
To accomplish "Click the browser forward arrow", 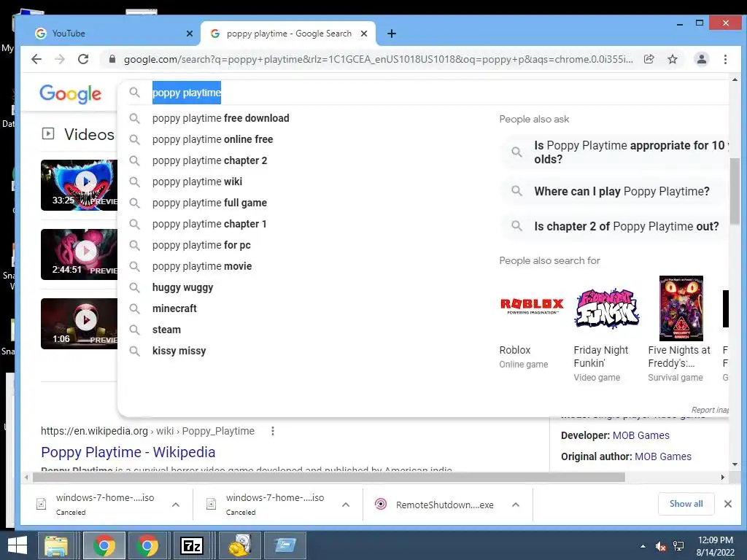I will pyautogui.click(x=60, y=59).
